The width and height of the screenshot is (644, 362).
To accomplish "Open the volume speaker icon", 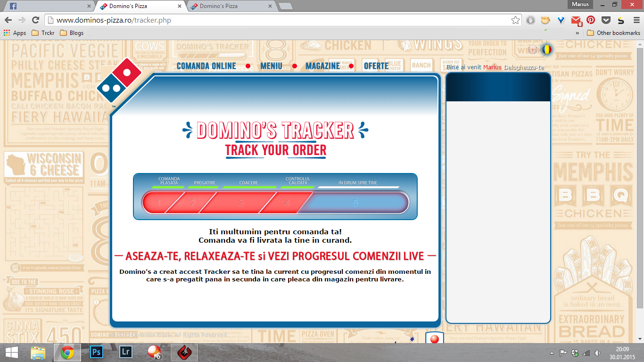I will 598,353.
